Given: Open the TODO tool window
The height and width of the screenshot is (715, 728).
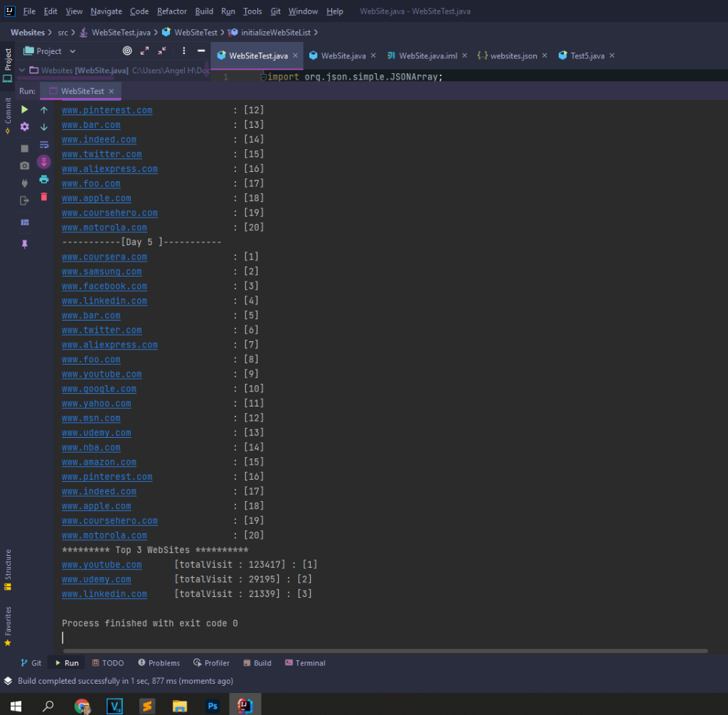Looking at the screenshot, I should click(x=108, y=663).
